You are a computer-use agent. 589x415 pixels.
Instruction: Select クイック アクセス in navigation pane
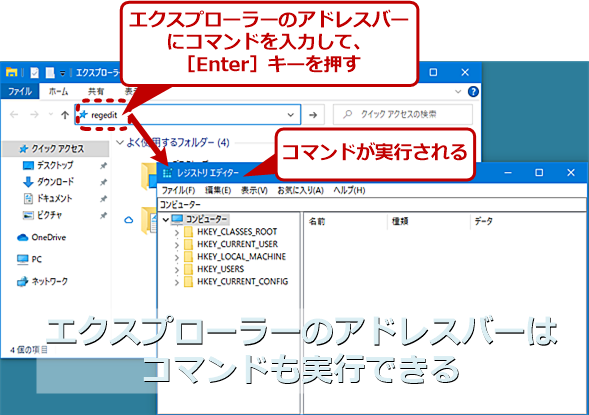[x=56, y=149]
